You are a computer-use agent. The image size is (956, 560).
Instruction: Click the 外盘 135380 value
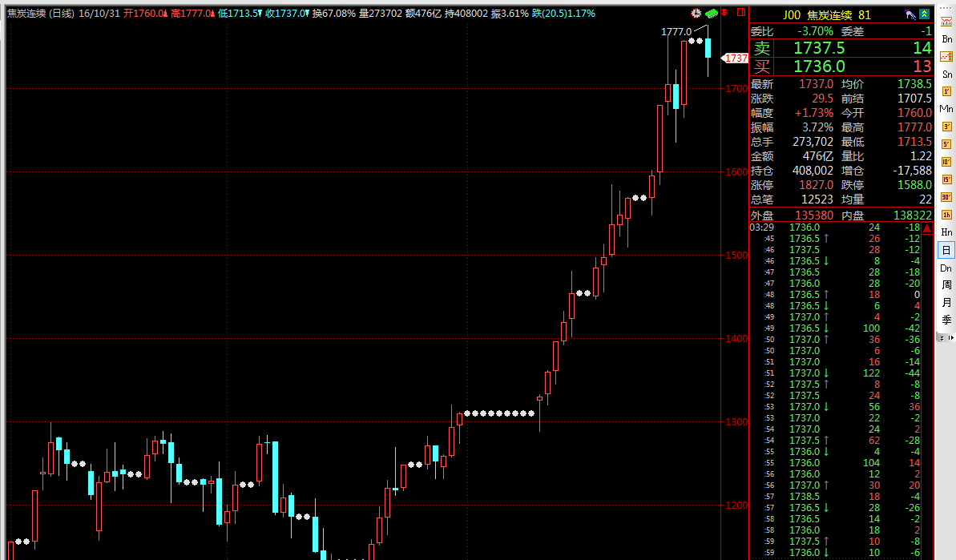pos(814,215)
